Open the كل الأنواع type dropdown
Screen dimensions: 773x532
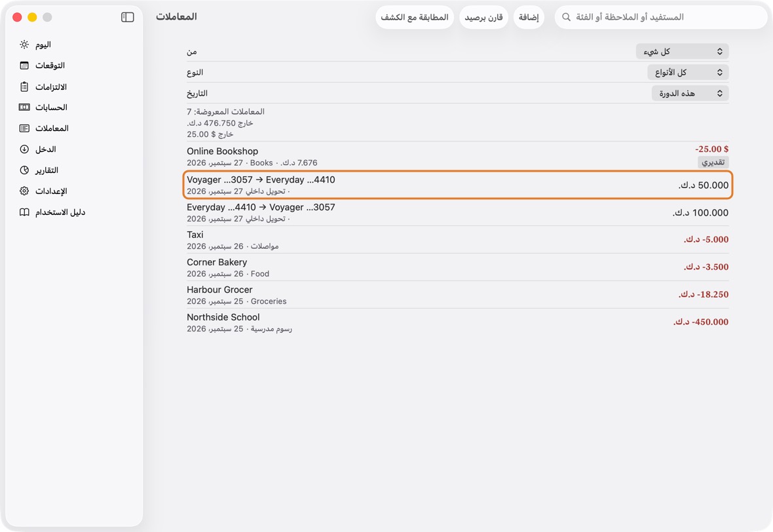(x=688, y=73)
